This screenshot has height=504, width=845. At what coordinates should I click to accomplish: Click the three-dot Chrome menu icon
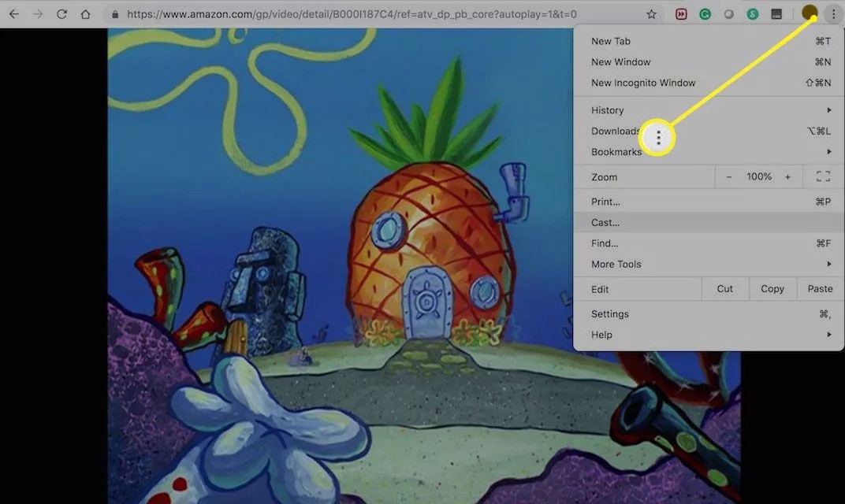[x=833, y=13]
